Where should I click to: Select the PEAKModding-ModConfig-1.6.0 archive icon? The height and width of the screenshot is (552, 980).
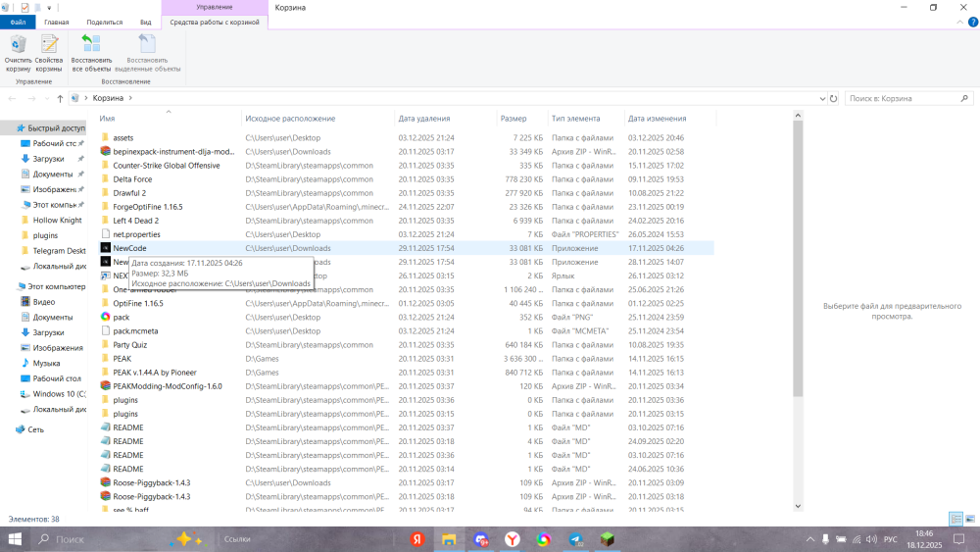pos(106,386)
